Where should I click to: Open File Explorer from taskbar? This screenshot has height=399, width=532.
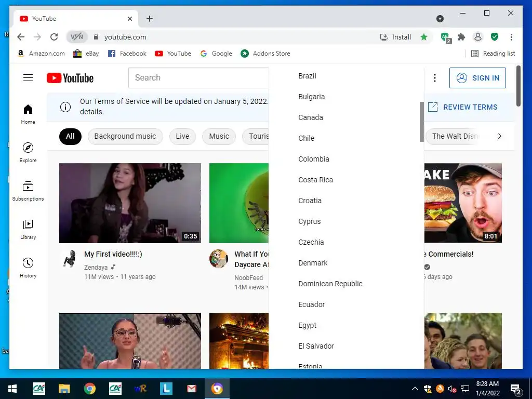pos(64,389)
